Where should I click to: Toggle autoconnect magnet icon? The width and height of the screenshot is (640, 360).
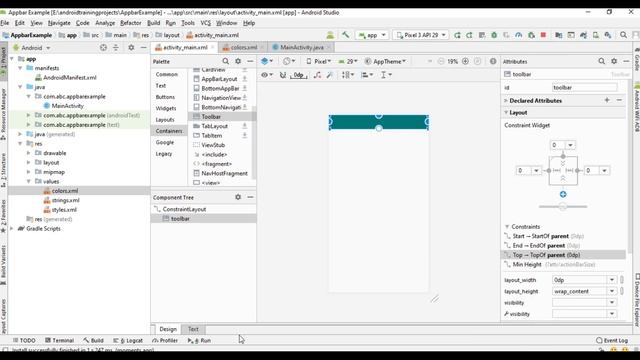pos(282,75)
